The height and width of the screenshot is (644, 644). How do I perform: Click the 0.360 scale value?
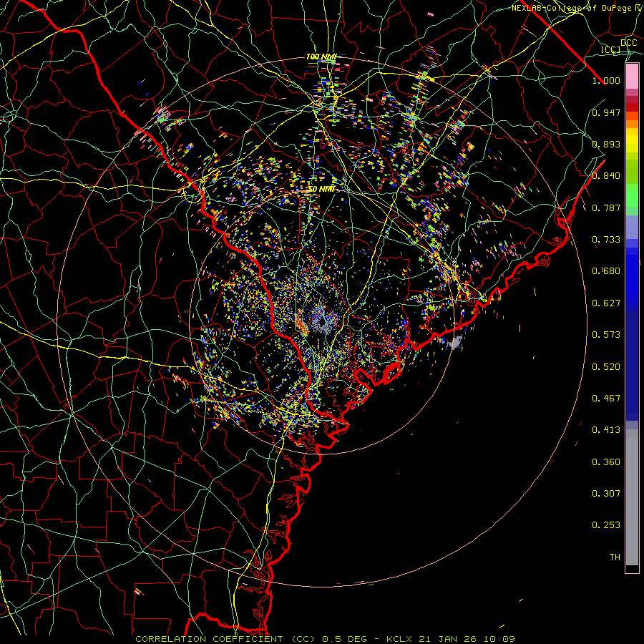(606, 462)
